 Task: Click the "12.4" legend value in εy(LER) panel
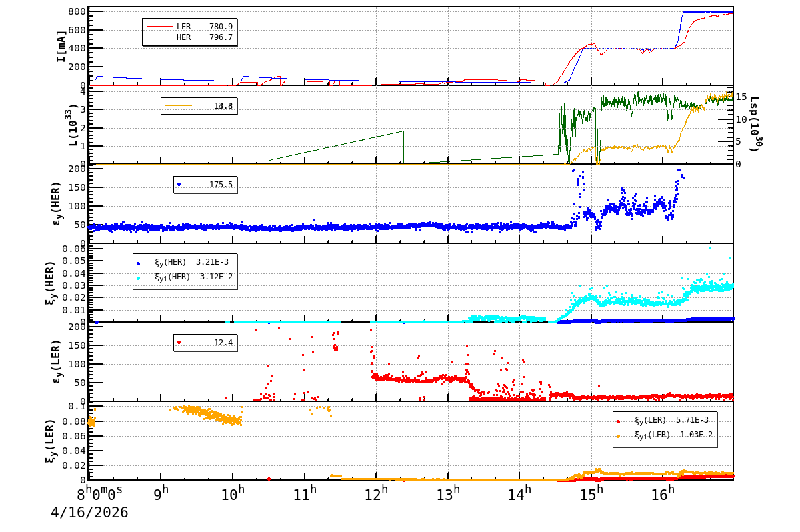223,343
